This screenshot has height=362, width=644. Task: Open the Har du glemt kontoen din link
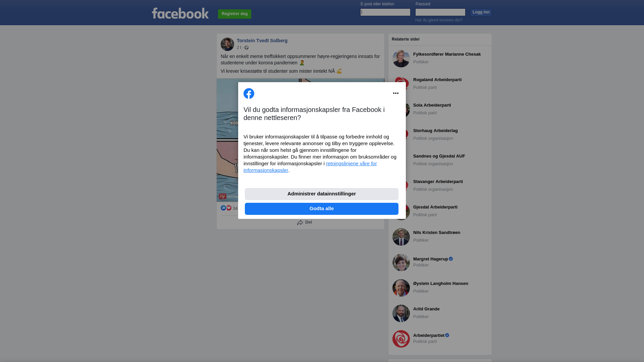[x=439, y=20]
